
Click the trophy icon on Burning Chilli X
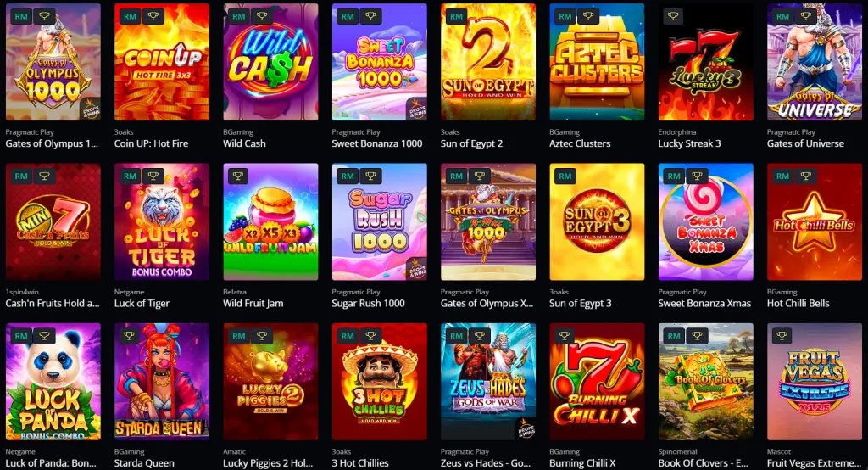pos(565,336)
